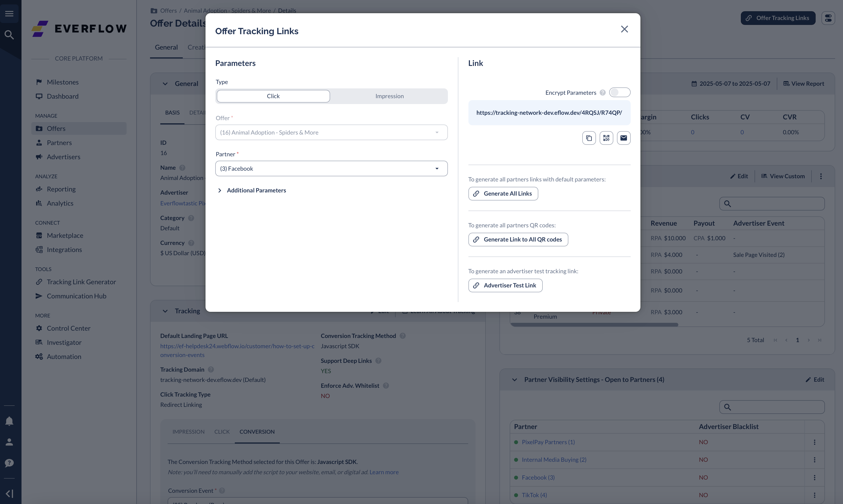Click Learn more link in conversion note

click(384, 472)
